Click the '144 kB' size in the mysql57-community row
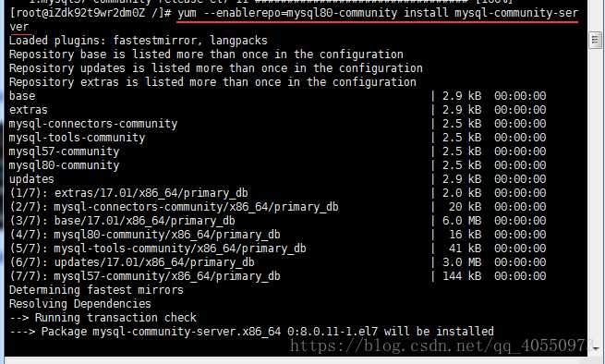 click(x=462, y=276)
